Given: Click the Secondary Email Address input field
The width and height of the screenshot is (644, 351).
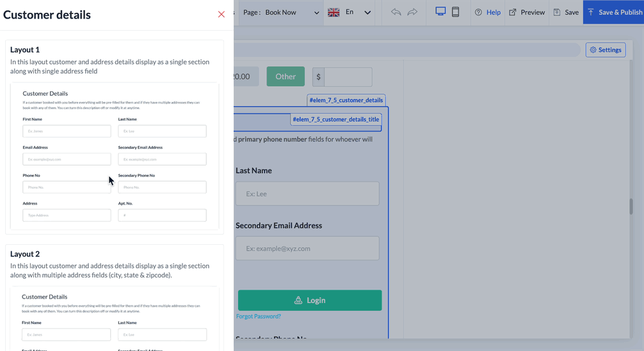Looking at the screenshot, I should [x=307, y=248].
